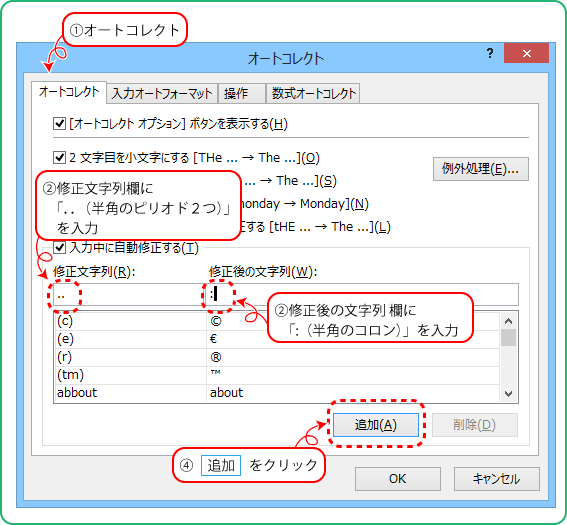Open 例外処理 exceptions button

pos(481,169)
